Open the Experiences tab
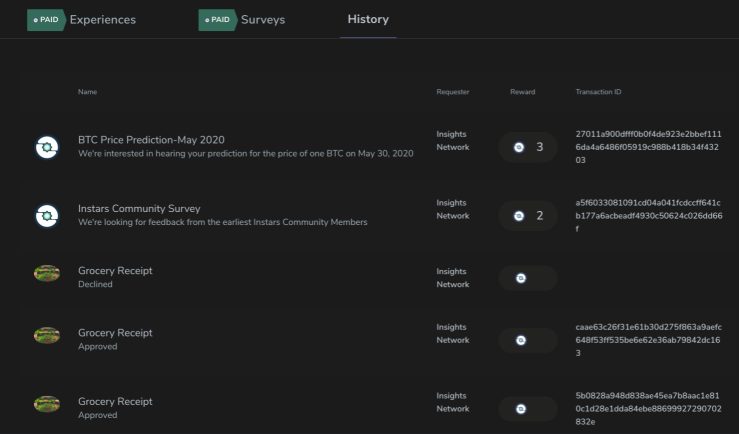739x434 pixels. (103, 20)
